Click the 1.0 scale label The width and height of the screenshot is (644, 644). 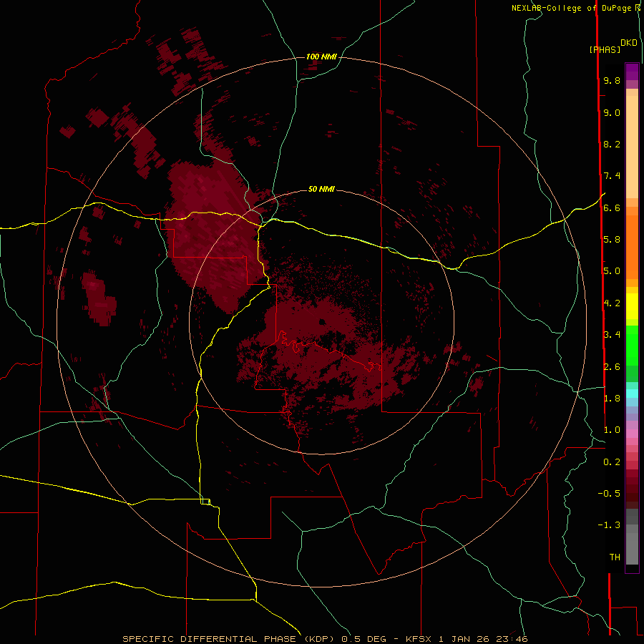(612, 430)
